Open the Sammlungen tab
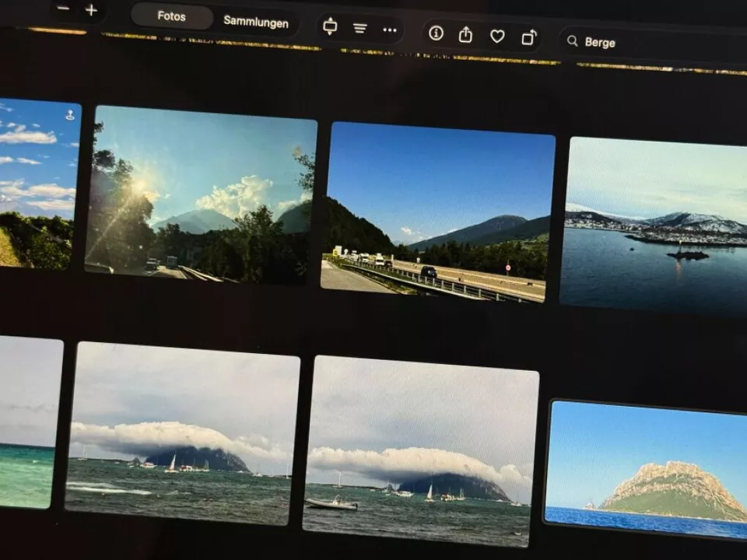The height and width of the screenshot is (560, 747). (256, 22)
